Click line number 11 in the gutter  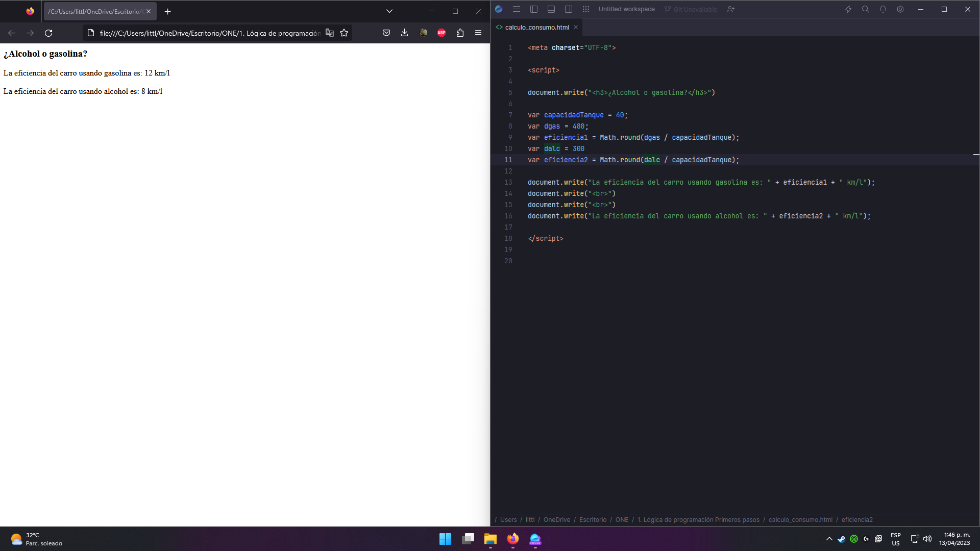click(508, 160)
